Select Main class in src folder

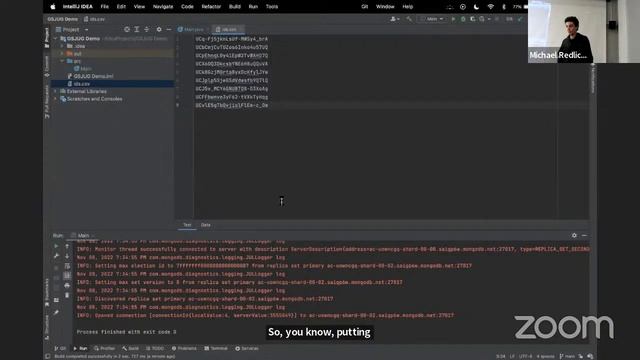coord(83,69)
